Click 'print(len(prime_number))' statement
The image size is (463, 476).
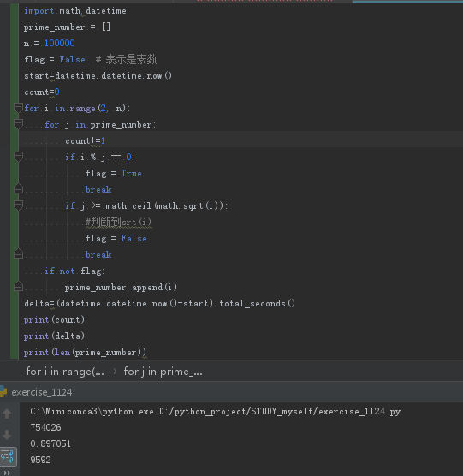[x=86, y=352]
